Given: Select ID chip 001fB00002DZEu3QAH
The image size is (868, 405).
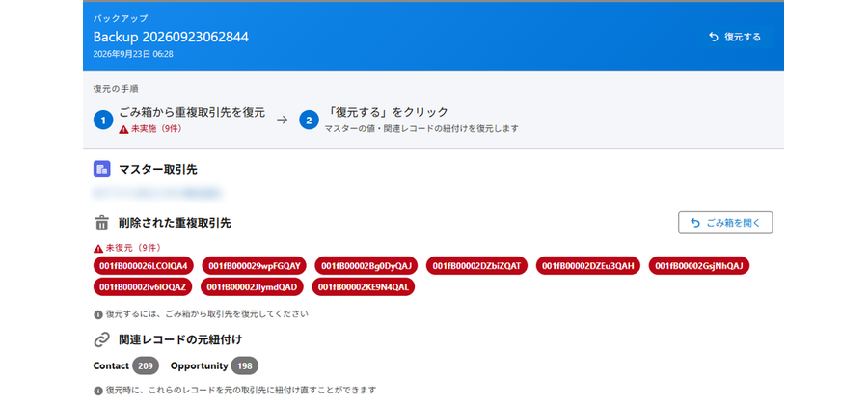Looking at the screenshot, I should pyautogui.click(x=588, y=266).
